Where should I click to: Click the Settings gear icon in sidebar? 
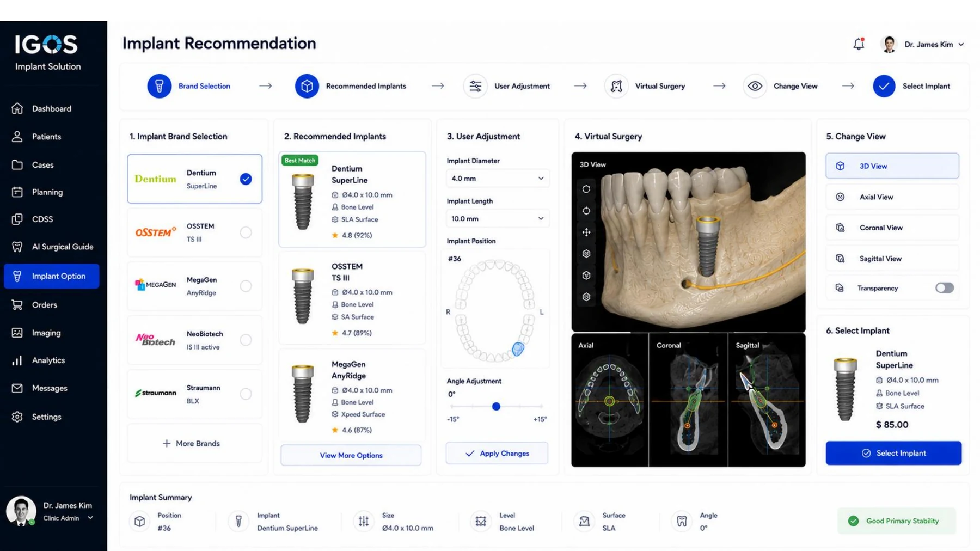click(17, 417)
